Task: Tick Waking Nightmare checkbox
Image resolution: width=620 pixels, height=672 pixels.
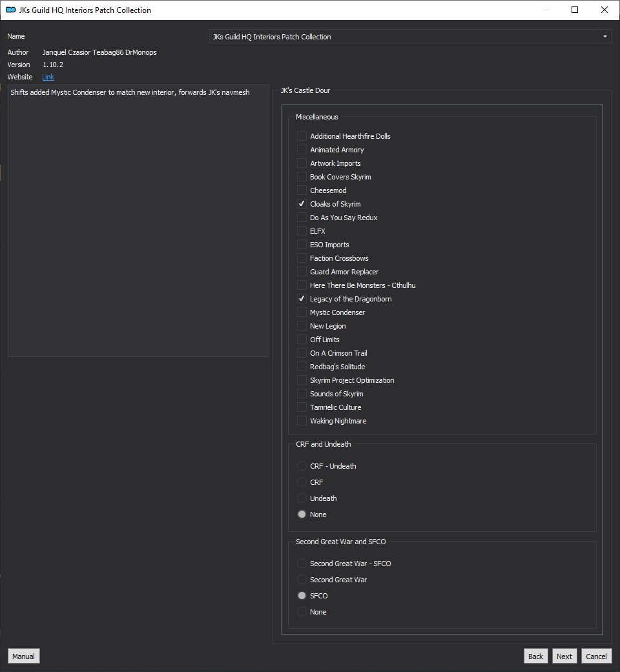Action: click(x=302, y=420)
